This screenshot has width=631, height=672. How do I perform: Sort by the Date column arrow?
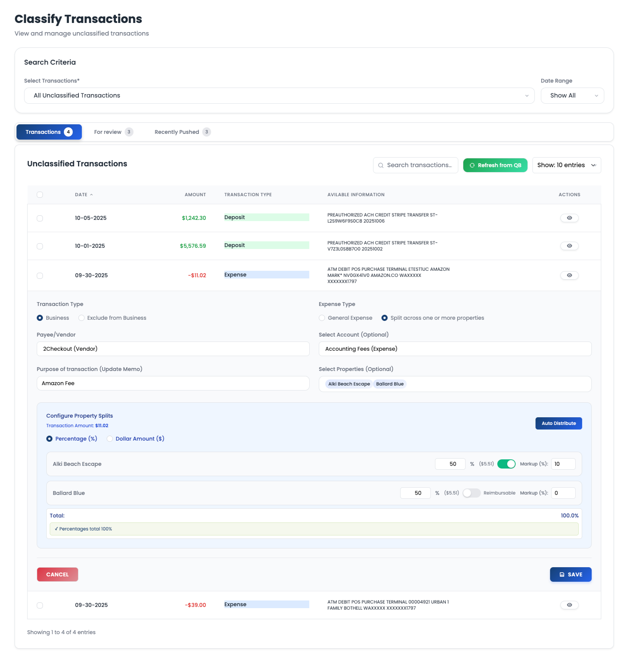pyautogui.click(x=91, y=195)
